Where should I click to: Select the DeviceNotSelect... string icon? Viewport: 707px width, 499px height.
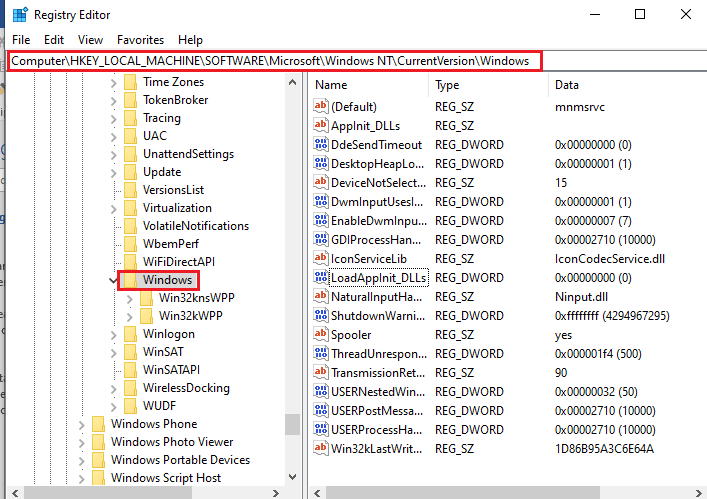coord(321,182)
